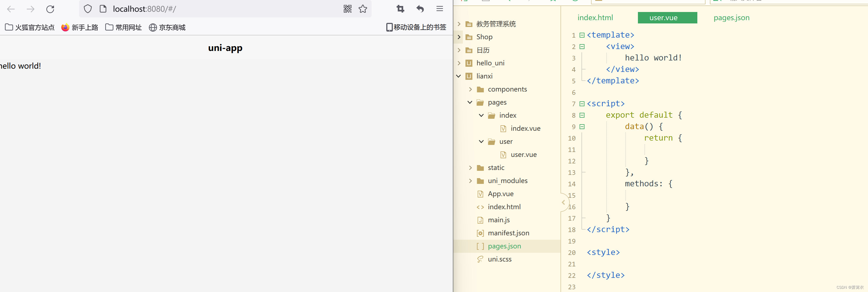The width and height of the screenshot is (868, 292).
Task: Switch to the index.html editor tab
Action: (x=595, y=18)
